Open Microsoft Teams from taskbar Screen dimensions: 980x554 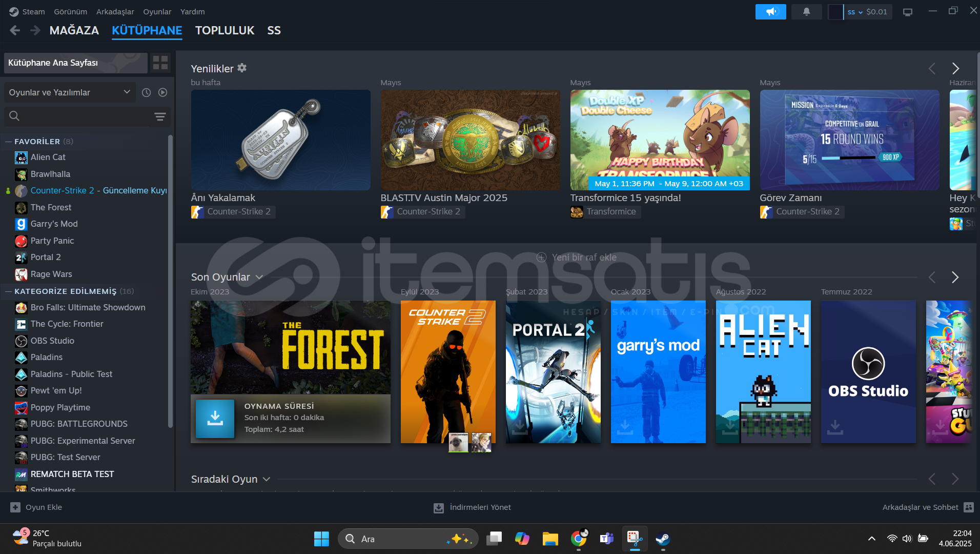tap(607, 539)
